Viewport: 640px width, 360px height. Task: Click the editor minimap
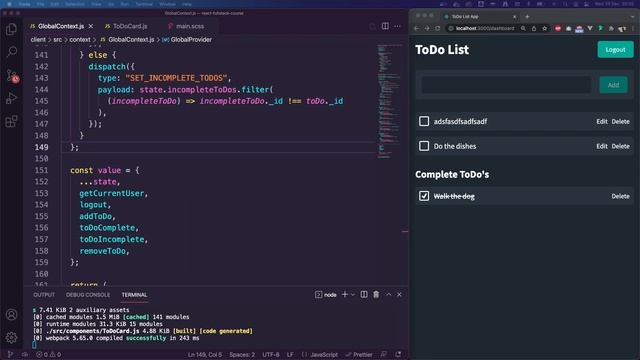coord(389,101)
